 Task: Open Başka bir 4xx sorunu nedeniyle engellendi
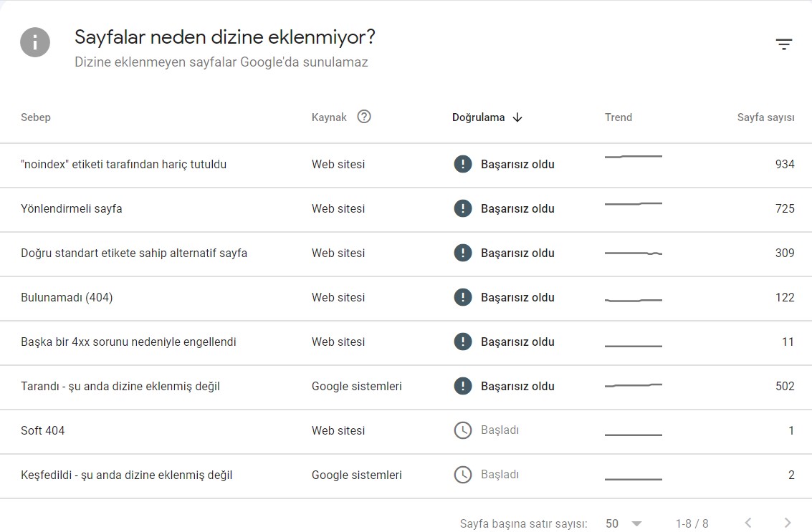[x=406, y=342]
